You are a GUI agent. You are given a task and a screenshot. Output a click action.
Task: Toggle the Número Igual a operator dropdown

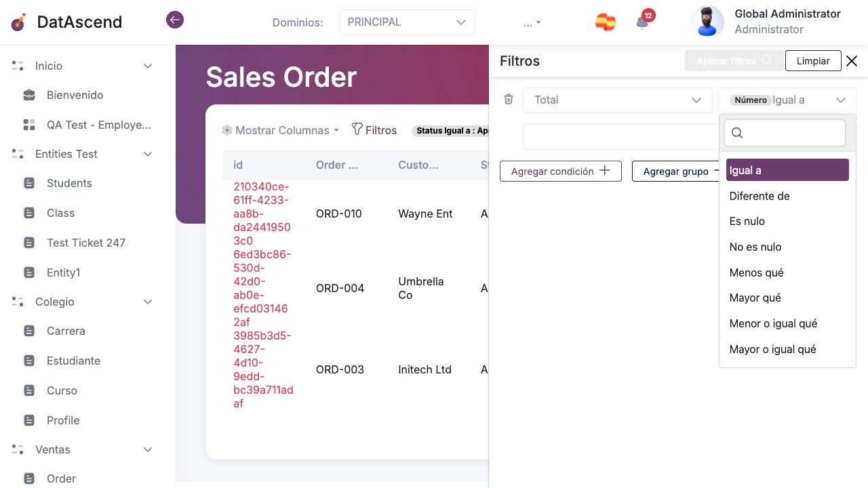coord(787,100)
